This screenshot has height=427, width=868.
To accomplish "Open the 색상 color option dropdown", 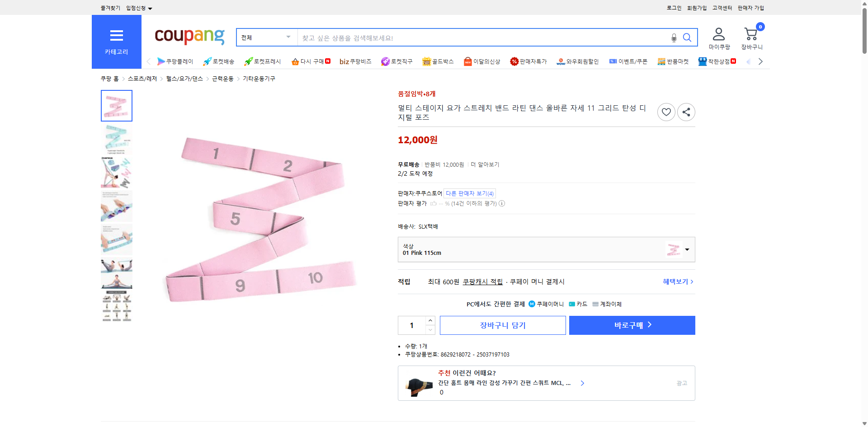I will pyautogui.click(x=687, y=249).
